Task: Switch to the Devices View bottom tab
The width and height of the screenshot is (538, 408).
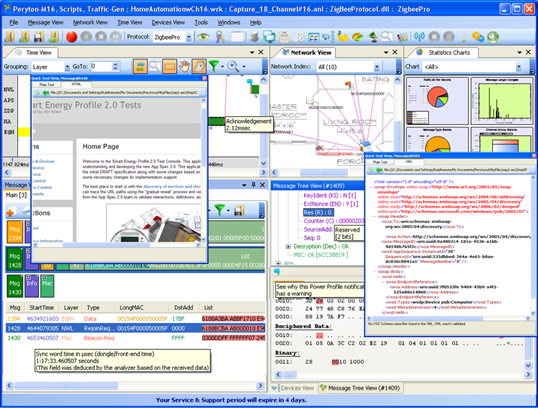Action: point(293,388)
